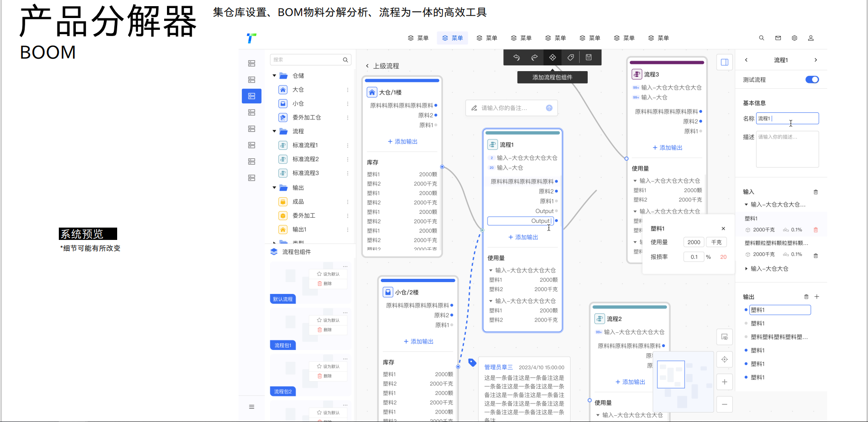Viewport: 868px width, 422px height.
Task: Open more options for 标准流程2 item
Action: [348, 159]
